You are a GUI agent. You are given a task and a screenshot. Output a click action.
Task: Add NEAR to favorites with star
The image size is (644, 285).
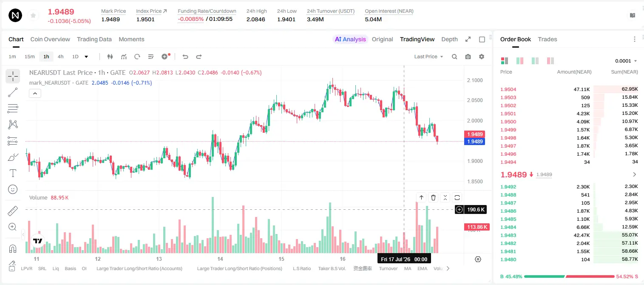point(33,16)
